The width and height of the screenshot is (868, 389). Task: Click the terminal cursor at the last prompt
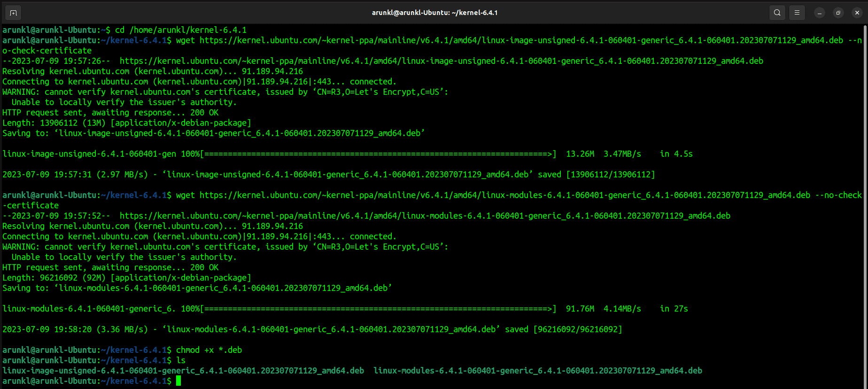(x=178, y=381)
